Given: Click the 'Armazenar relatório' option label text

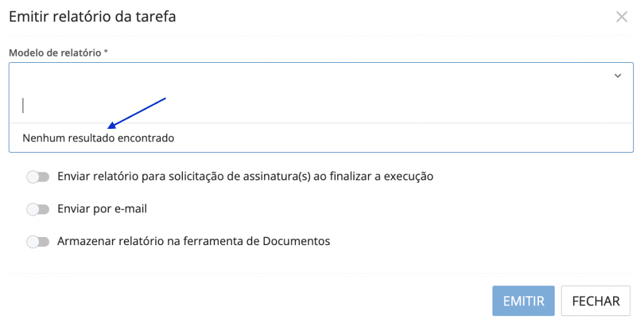Looking at the screenshot, I should (x=193, y=241).
